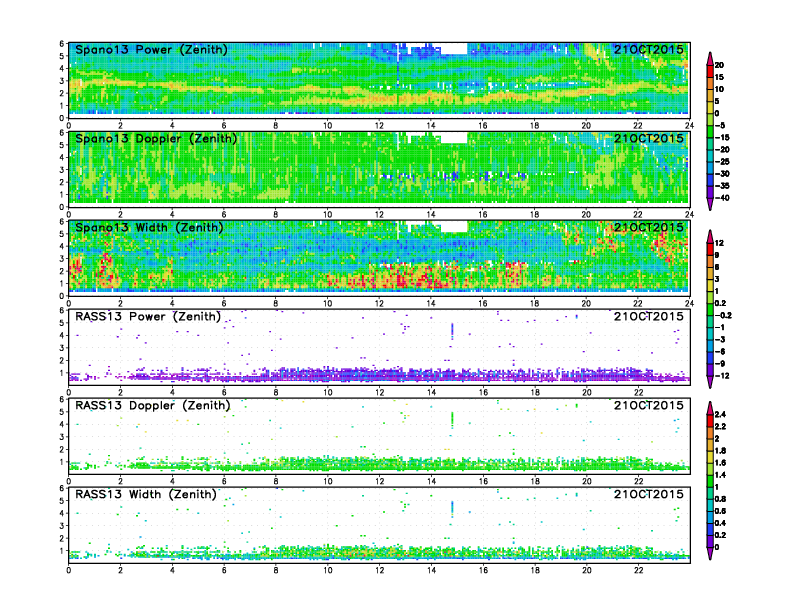Image resolution: width=792 pixels, height=612 pixels.
Task: Click the vertical green streak in RASS13 Doppler panel
Action: click(x=452, y=420)
